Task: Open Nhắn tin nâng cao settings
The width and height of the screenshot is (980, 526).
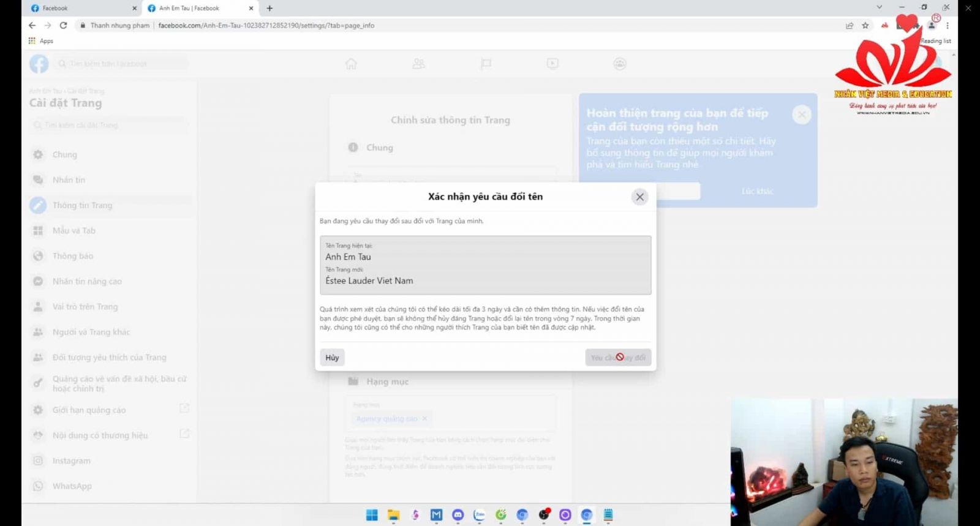Action: pyautogui.click(x=110, y=282)
